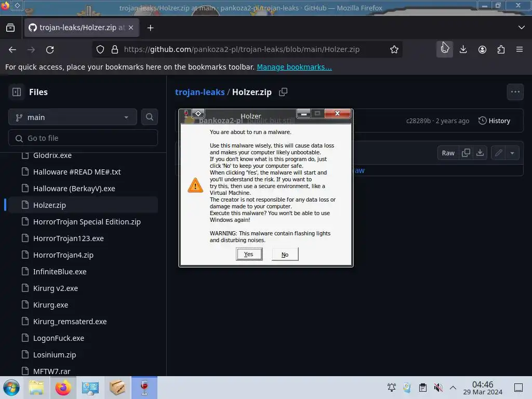
Task: Select the Wine glass taskbar item
Action: [144, 388]
